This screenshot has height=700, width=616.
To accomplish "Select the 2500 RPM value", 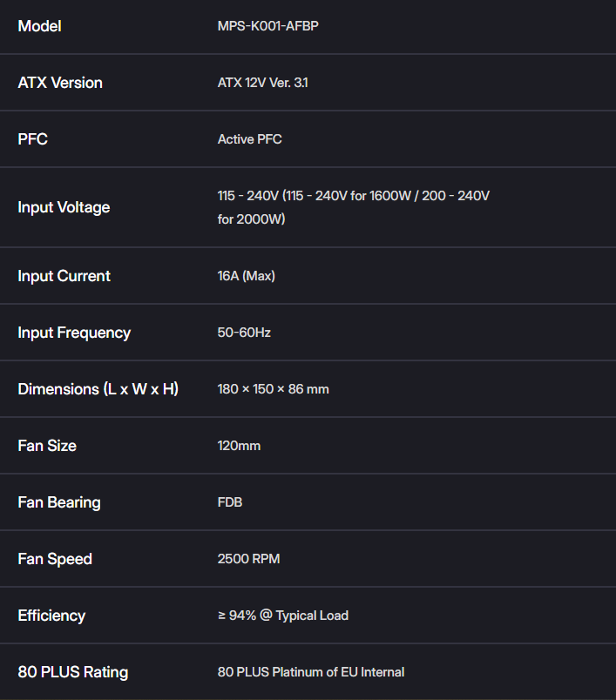I will pyautogui.click(x=249, y=559).
